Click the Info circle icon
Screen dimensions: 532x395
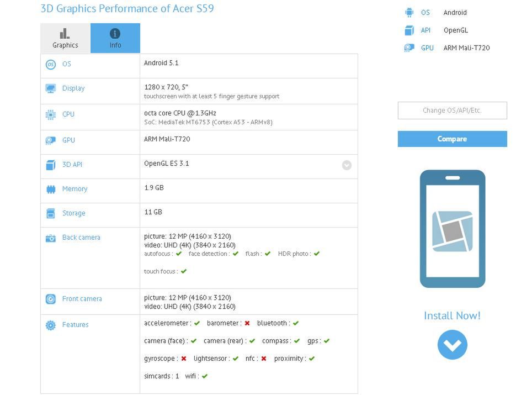click(115, 34)
